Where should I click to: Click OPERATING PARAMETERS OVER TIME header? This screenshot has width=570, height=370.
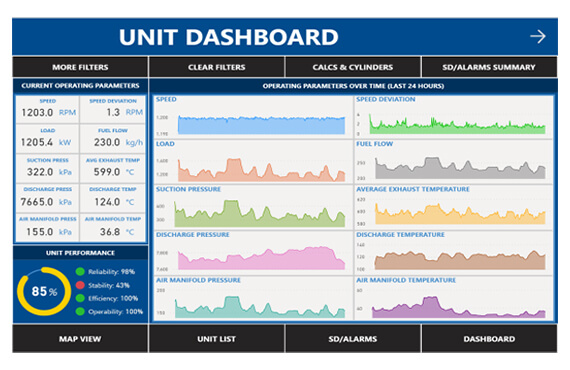(x=353, y=86)
